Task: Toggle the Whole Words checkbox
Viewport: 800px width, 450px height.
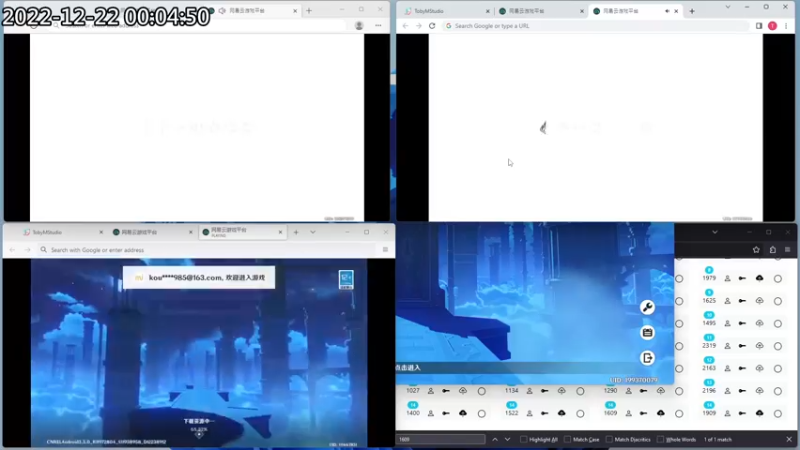Action: tap(661, 439)
